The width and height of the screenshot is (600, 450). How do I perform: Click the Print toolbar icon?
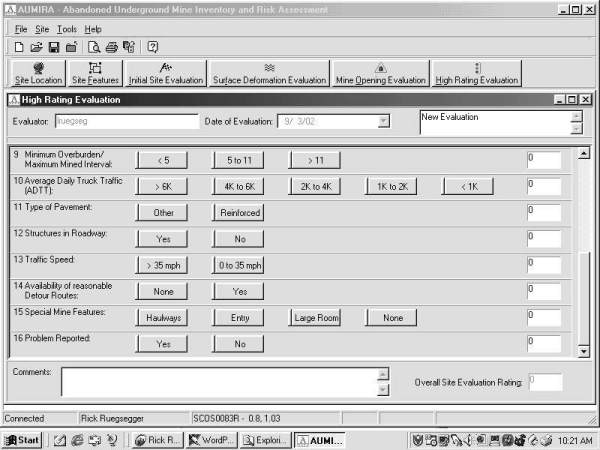click(x=112, y=47)
